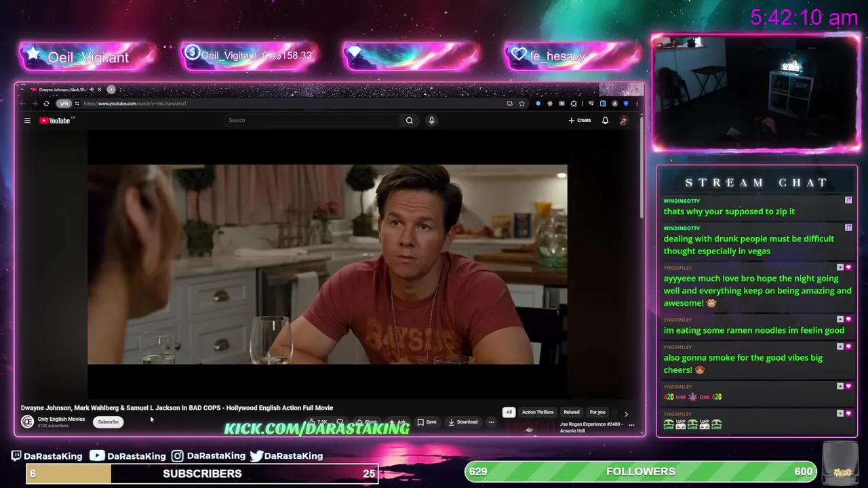Screen dimensions: 868x488
Task: Click the Oeil_Vigilant CA$158.32 donation label
Action: 256,56
